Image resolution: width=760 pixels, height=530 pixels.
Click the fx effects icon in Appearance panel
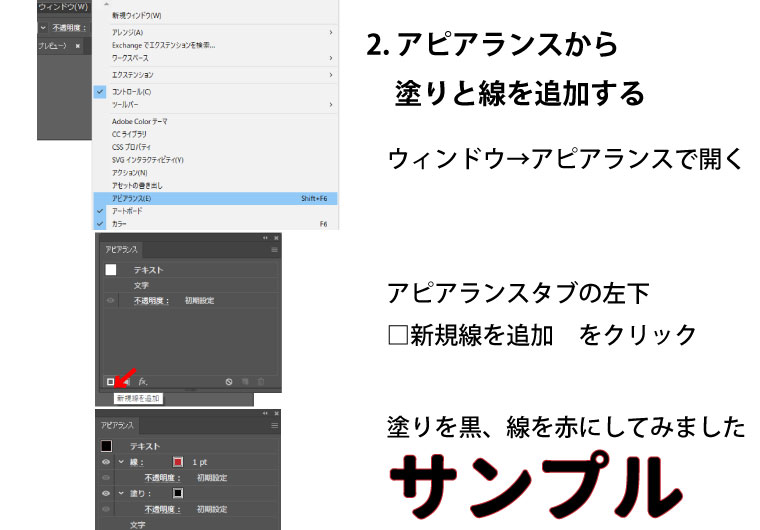click(x=142, y=381)
